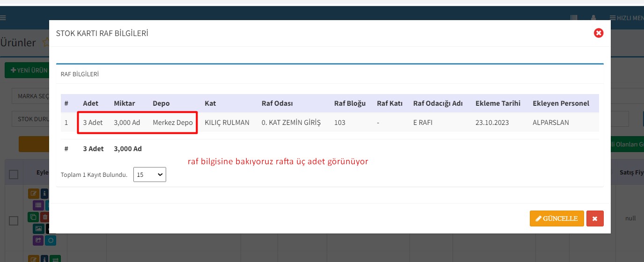Image resolution: width=644 pixels, height=262 pixels.
Task: Click the purple share/export icon
Action: coord(38,240)
